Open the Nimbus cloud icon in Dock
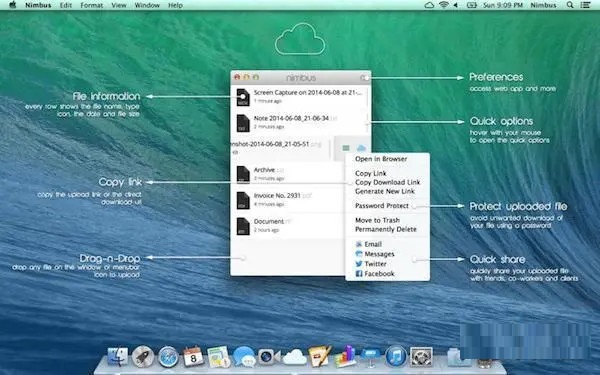600x375 pixels. click(294, 357)
